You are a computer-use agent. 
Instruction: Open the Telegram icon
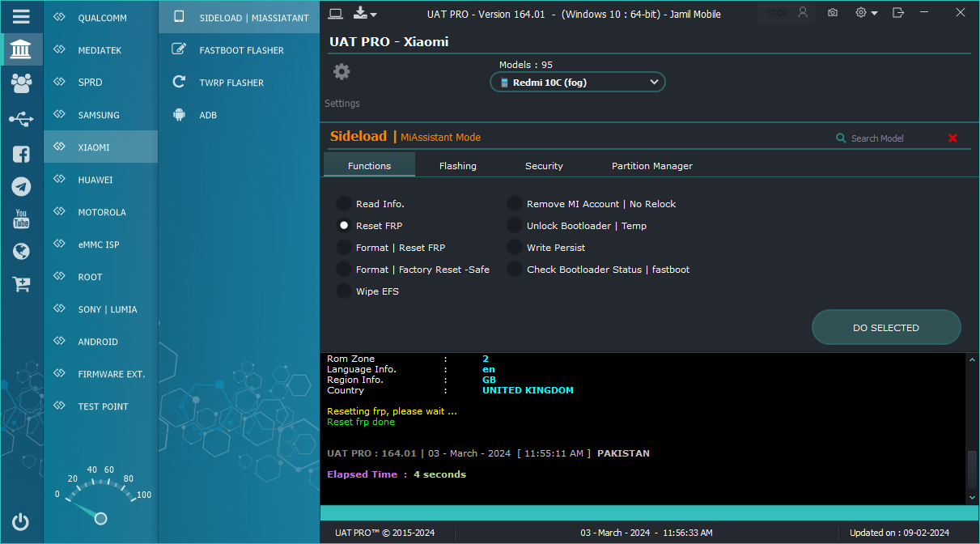pos(21,187)
